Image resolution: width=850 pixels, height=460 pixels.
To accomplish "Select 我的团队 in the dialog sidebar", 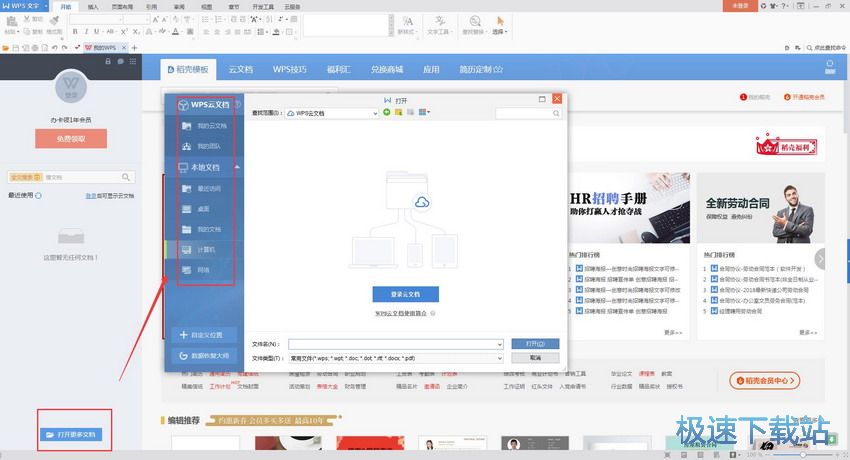I will click(202, 146).
